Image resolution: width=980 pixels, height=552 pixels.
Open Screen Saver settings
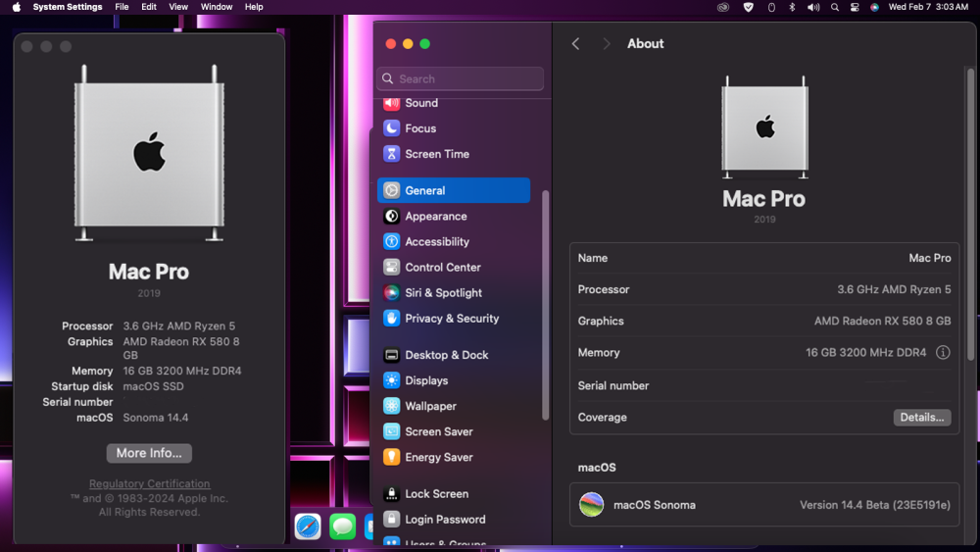coord(454,432)
